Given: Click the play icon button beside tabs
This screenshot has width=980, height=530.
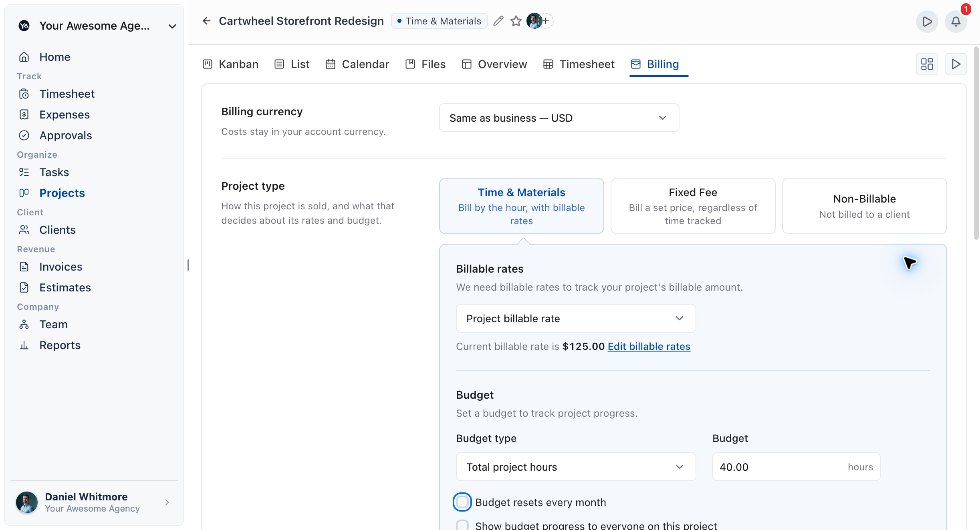Looking at the screenshot, I should (x=956, y=64).
